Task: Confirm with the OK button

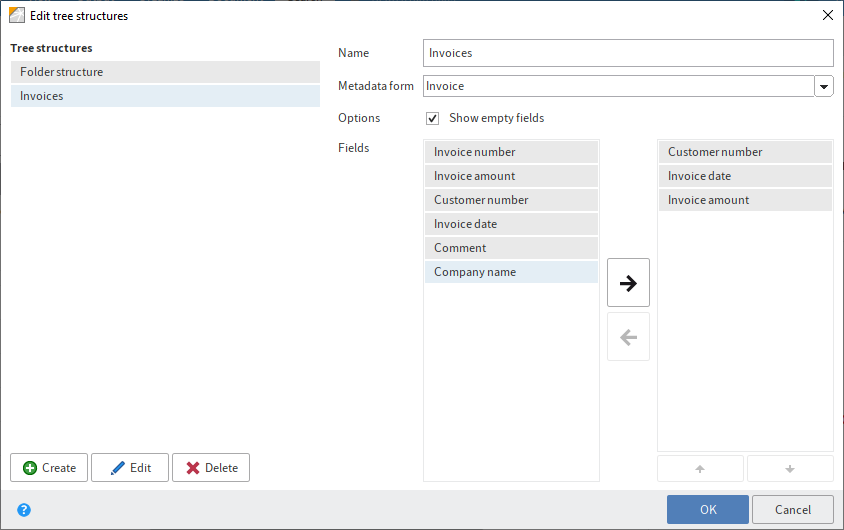Action: click(x=708, y=510)
